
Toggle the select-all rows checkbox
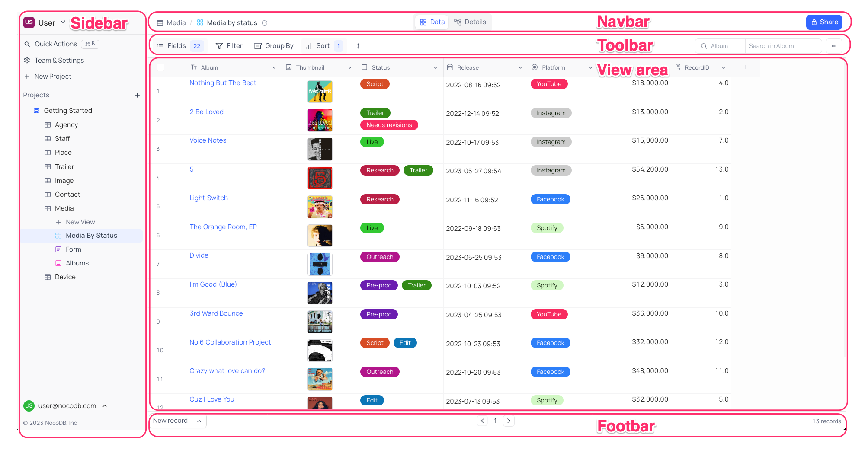160,67
